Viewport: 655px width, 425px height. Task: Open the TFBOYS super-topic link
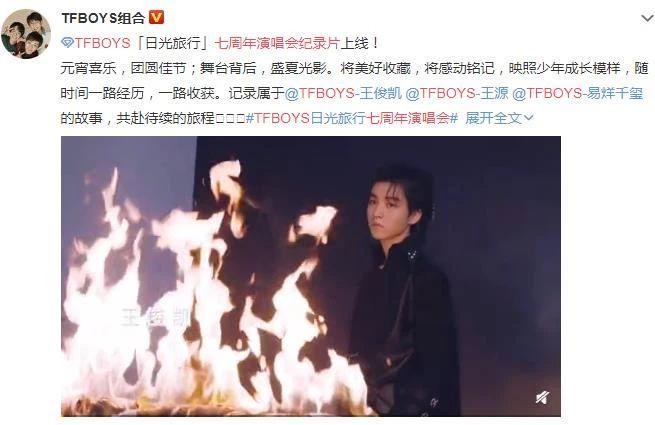pyautogui.click(x=102, y=43)
